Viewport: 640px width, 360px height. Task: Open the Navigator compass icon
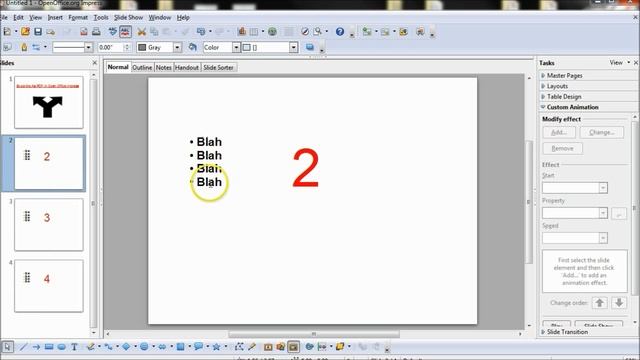[x=305, y=31]
